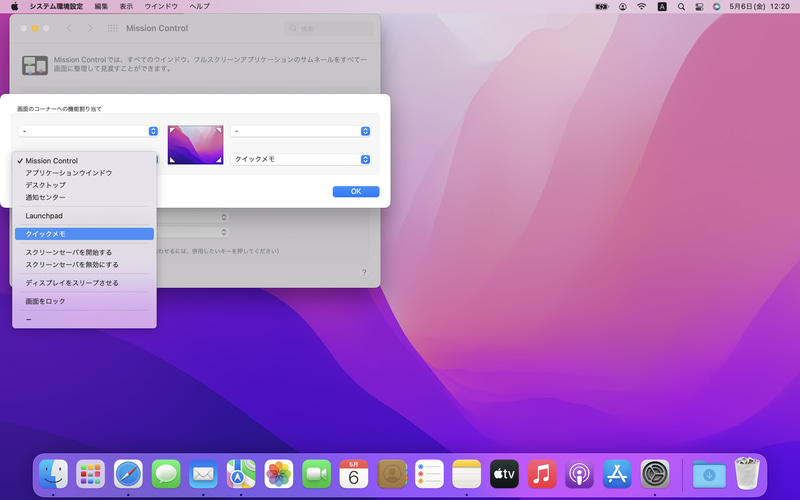Click the show all preferences grid icon
The width and height of the screenshot is (800, 500).
(112, 28)
